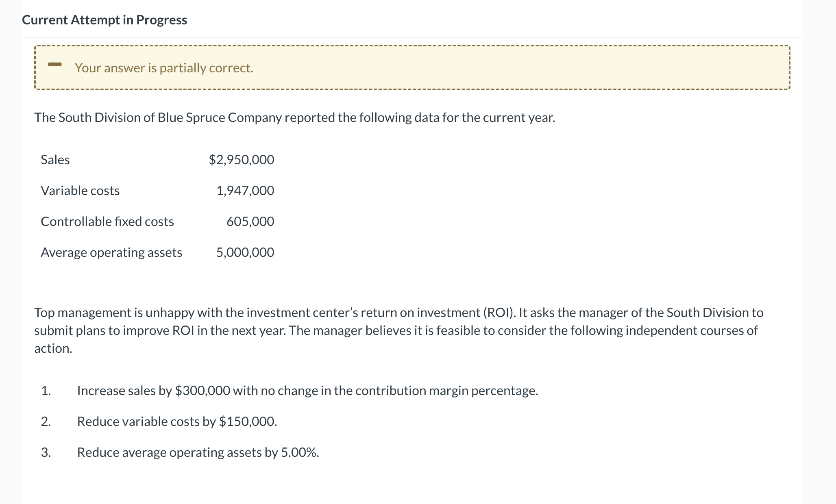The image size is (836, 504).
Task: Click the partially correct dash icon
Action: [54, 65]
